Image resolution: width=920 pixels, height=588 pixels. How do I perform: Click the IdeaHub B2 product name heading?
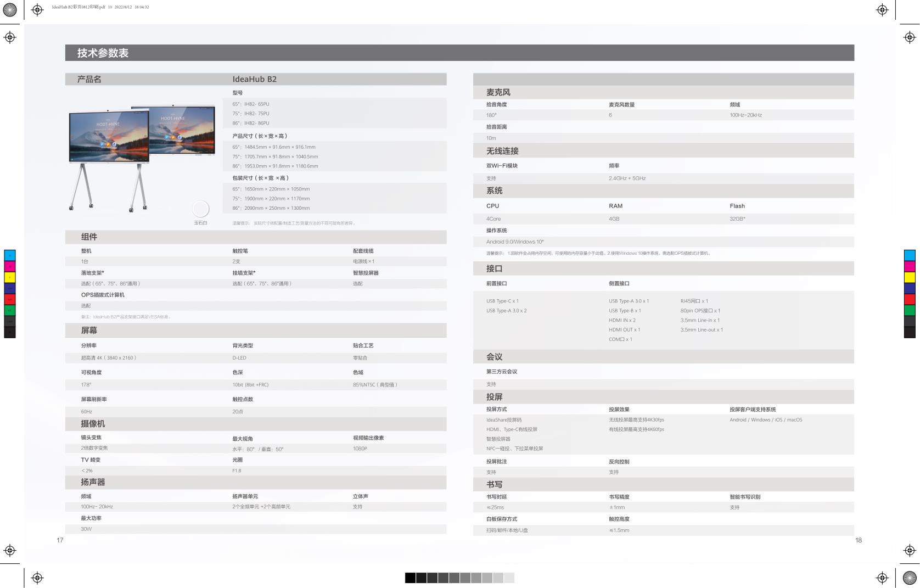point(255,79)
